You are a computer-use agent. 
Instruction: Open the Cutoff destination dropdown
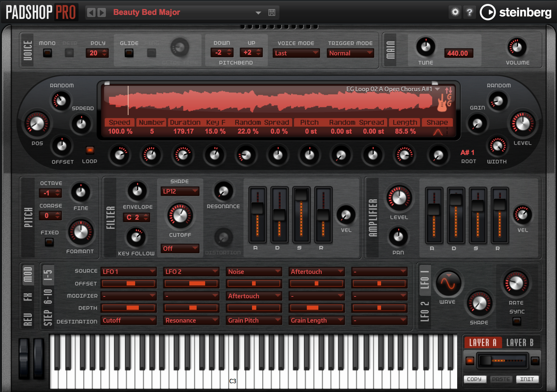[x=128, y=320]
